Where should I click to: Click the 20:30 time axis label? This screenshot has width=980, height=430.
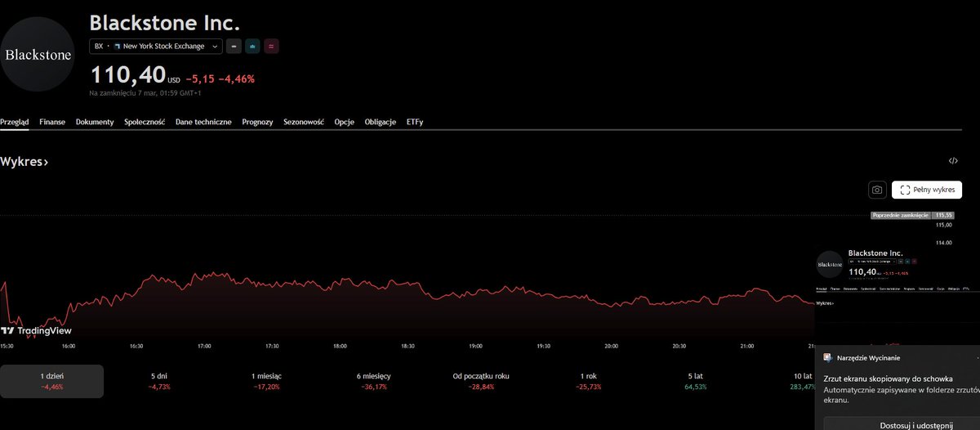click(679, 346)
